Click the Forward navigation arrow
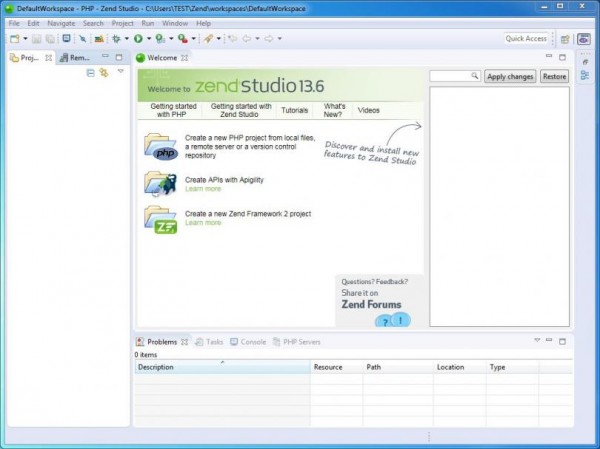 pos(269,39)
